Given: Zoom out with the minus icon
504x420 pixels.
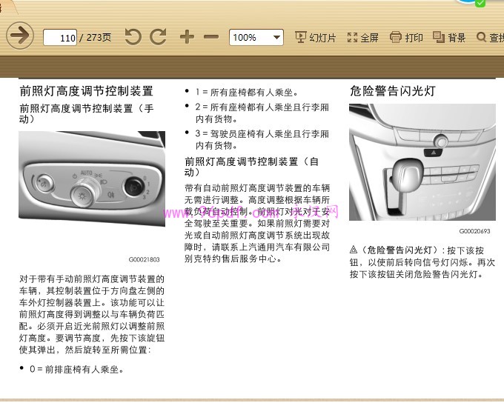Looking at the screenshot, I should point(211,37).
